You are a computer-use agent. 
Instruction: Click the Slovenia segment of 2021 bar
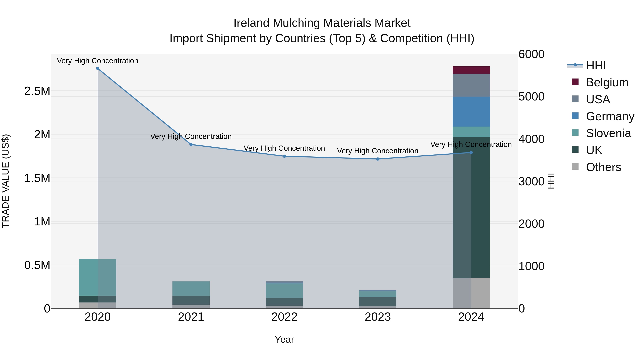191,289
